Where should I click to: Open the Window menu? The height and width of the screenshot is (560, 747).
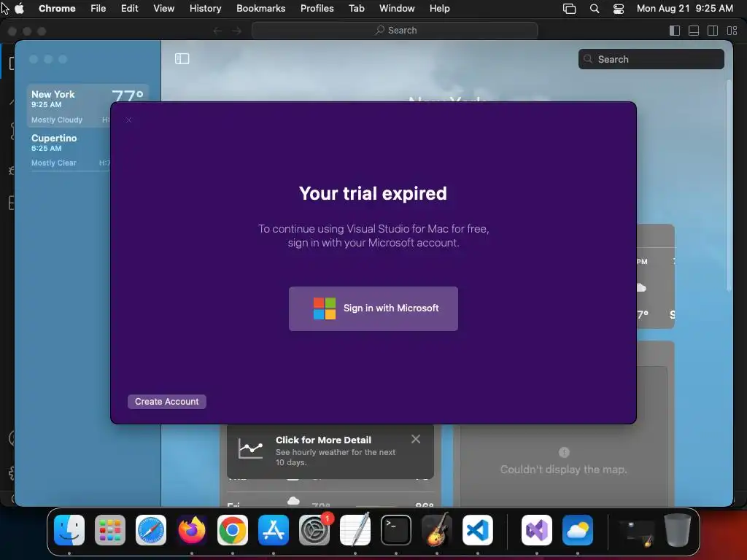[397, 8]
